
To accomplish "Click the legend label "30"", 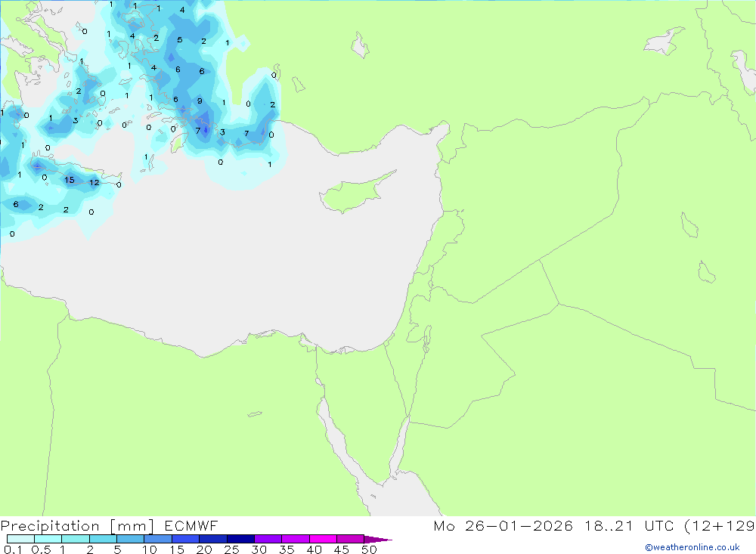I will tap(259, 549).
